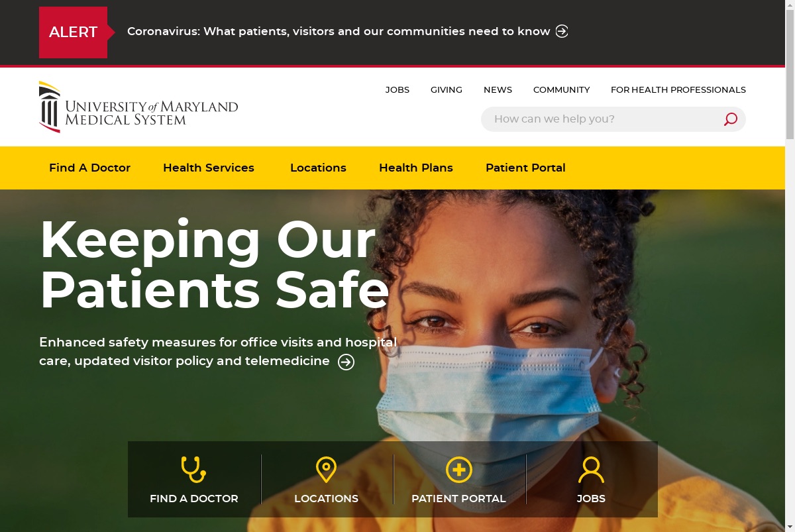Open the Health Plans menu item

(x=416, y=168)
